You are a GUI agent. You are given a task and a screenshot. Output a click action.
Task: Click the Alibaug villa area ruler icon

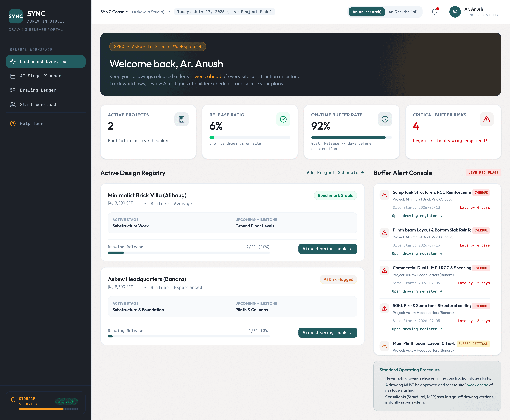click(x=111, y=203)
